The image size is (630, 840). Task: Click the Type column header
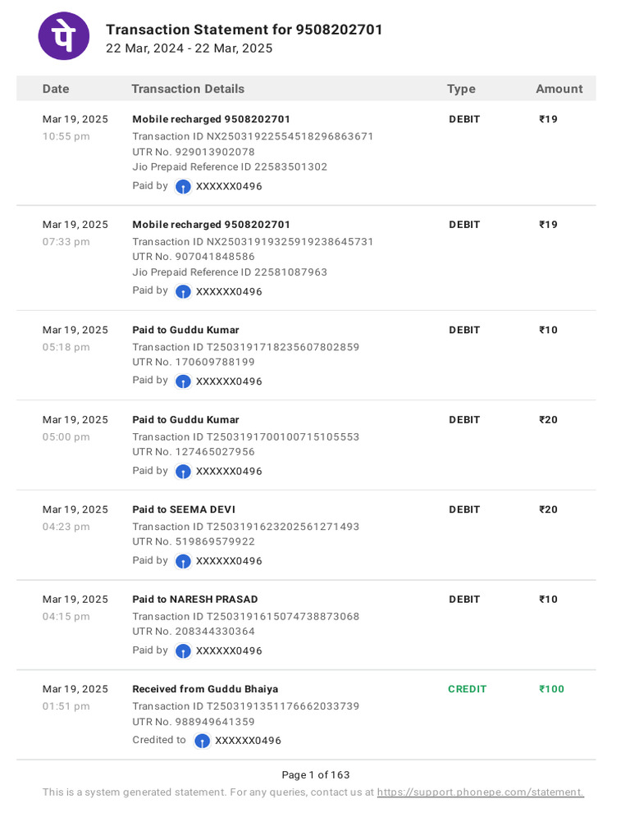461,89
